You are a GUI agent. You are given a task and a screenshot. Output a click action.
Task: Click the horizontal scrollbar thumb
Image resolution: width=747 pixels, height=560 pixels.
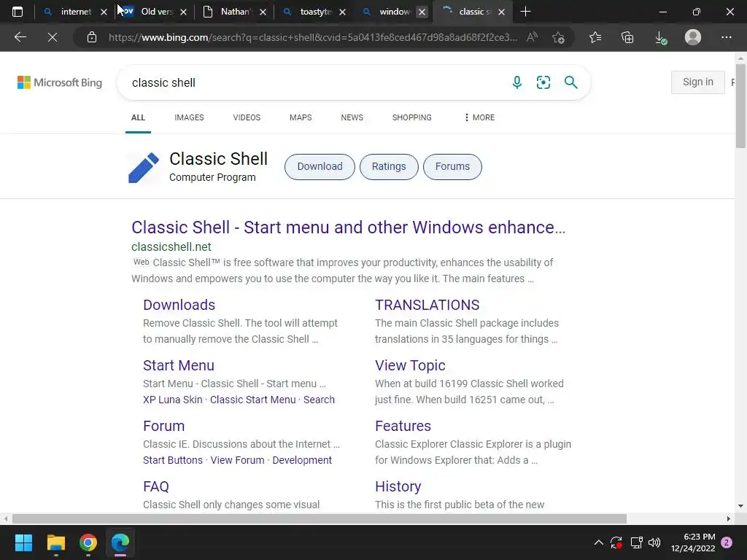tap(320, 518)
